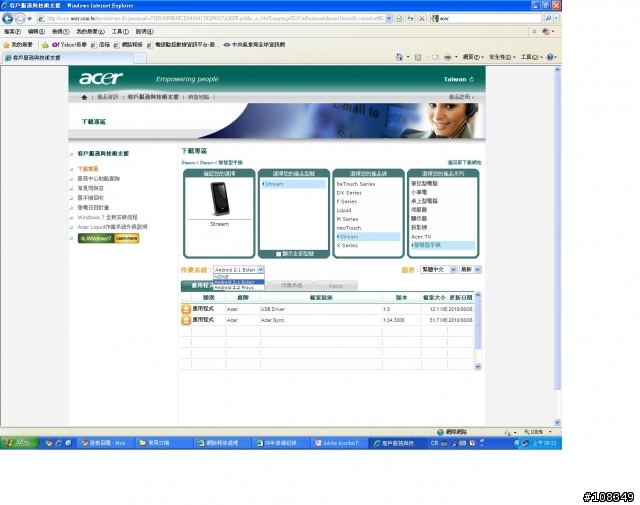Viewport: 640px width, 505px height.
Task: Click the Stream phone thumbnail image
Action: [219, 199]
